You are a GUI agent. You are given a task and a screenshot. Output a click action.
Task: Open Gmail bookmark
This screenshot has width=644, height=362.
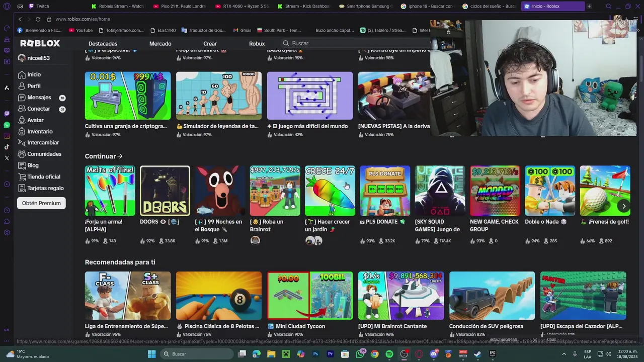pos(241,30)
